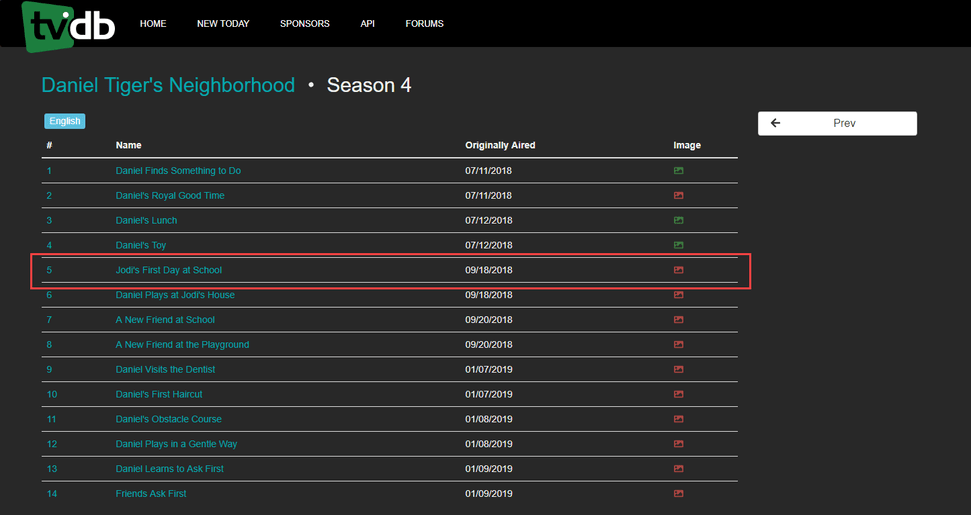Click image icon for Daniel Visits the Dentist
Image resolution: width=971 pixels, height=515 pixels.
click(x=679, y=370)
